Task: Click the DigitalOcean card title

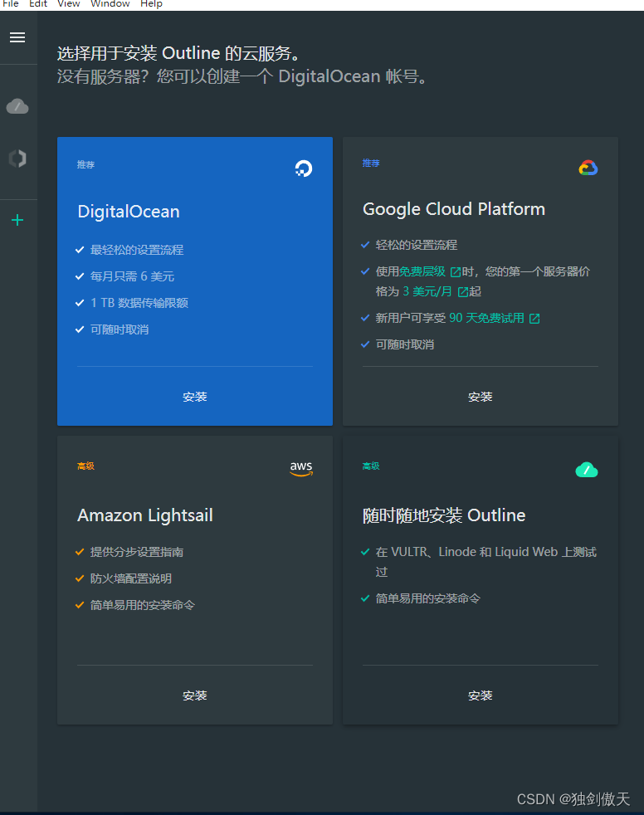Action: (129, 212)
